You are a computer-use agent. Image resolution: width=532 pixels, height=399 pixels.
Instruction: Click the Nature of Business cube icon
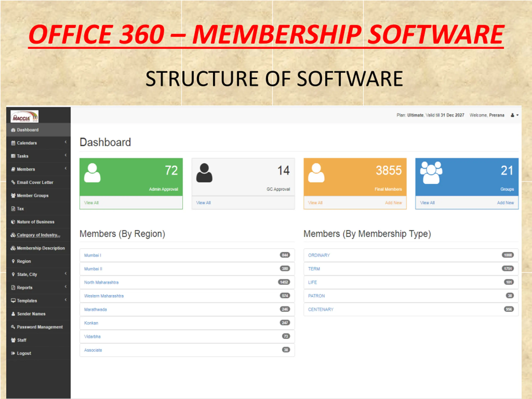coord(13,222)
